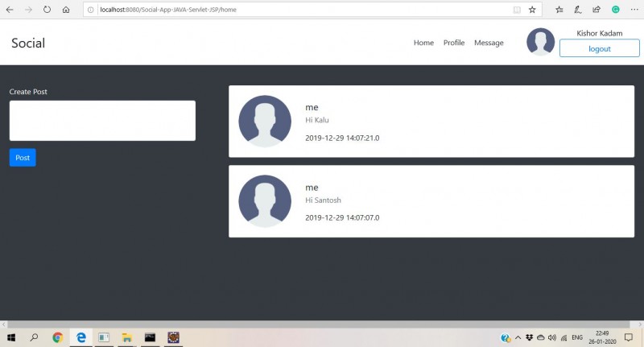Click the 2019-12-29 14:07:07.0 timestamp

[342, 217]
